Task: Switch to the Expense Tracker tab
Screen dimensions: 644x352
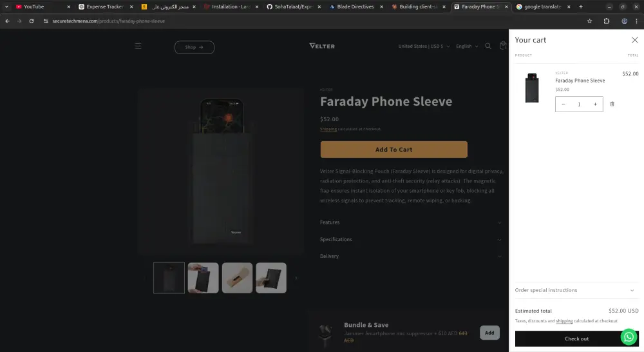Action: point(106,6)
